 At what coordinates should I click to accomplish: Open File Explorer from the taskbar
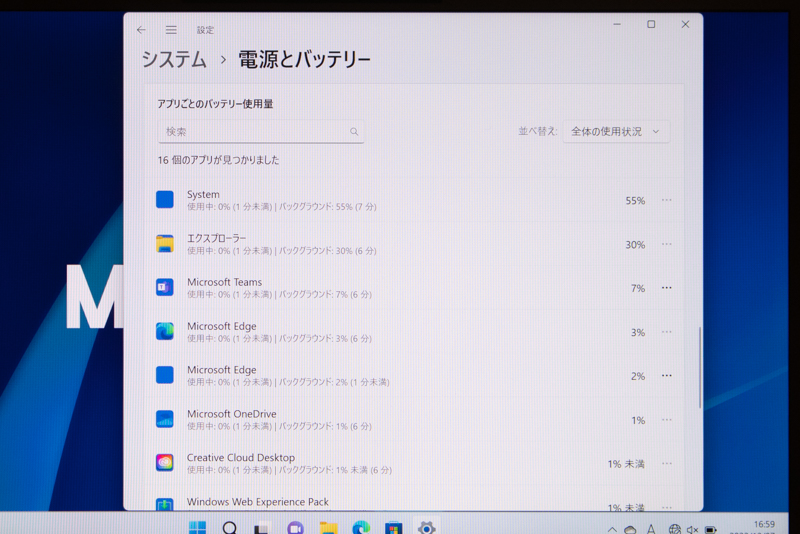click(x=328, y=528)
